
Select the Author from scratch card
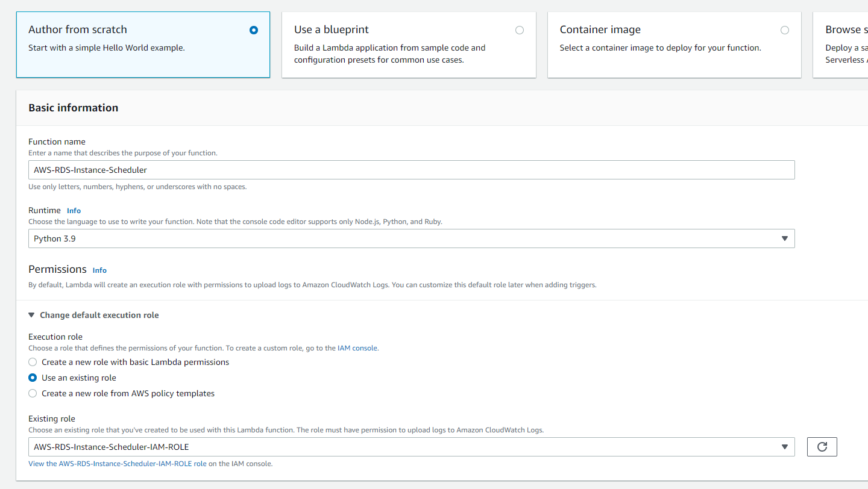(143, 45)
